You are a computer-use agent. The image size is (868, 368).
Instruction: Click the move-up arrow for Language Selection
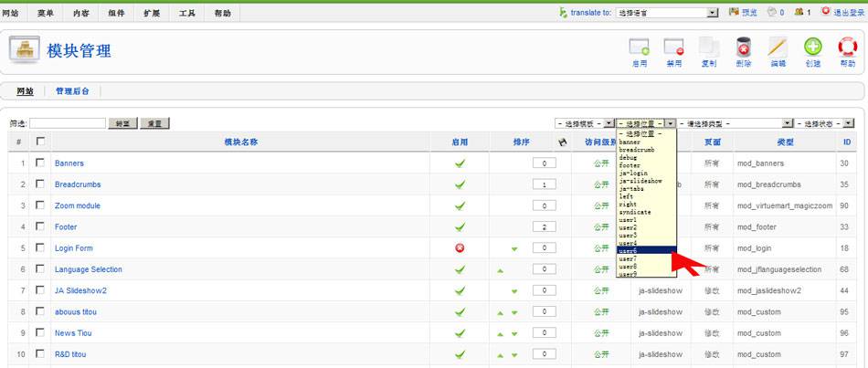tap(501, 270)
